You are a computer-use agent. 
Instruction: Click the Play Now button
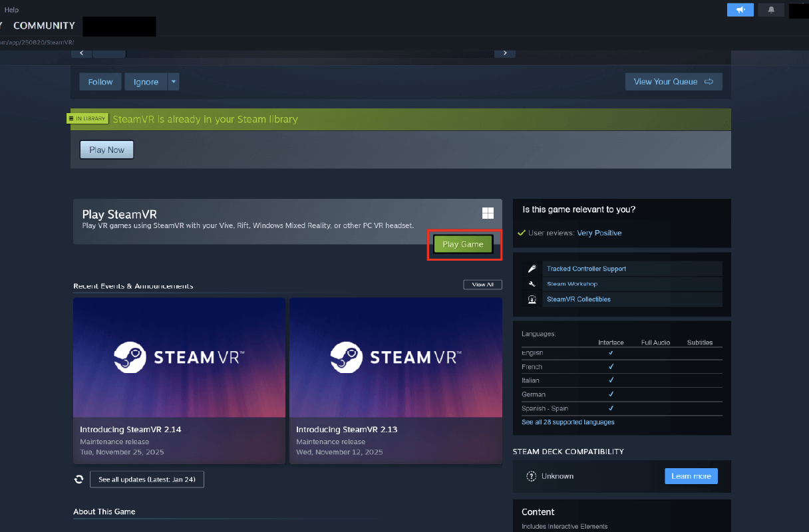tap(106, 150)
